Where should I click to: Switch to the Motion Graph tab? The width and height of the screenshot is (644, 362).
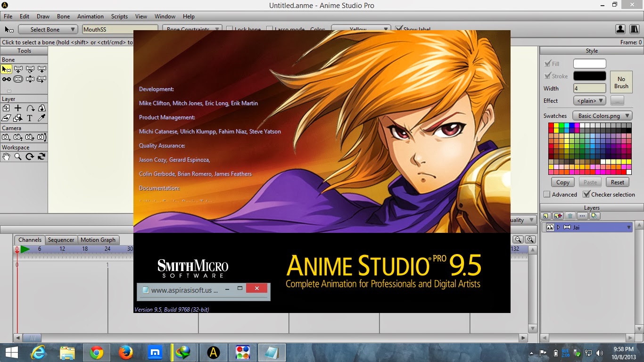tap(98, 240)
